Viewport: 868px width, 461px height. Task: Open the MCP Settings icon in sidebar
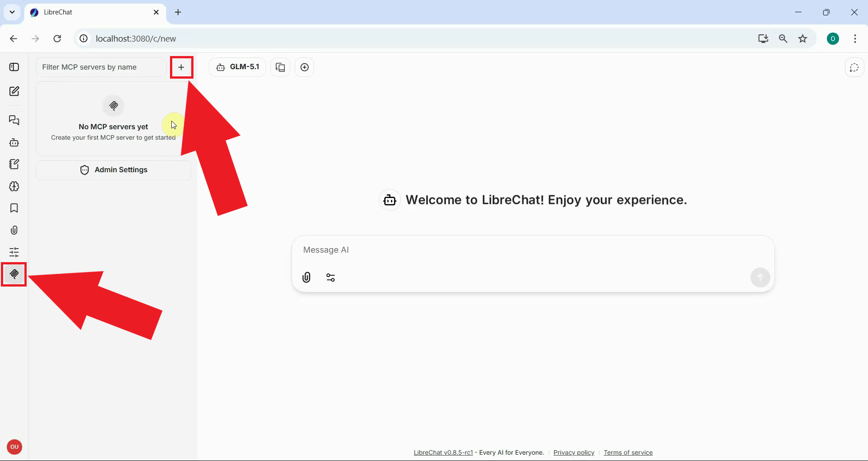click(14, 274)
